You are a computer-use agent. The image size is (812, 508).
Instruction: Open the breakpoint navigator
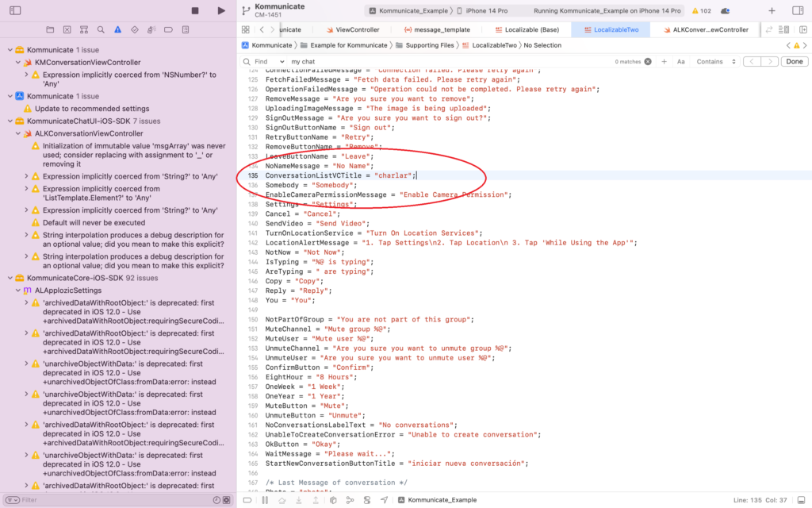pyautogui.click(x=168, y=29)
